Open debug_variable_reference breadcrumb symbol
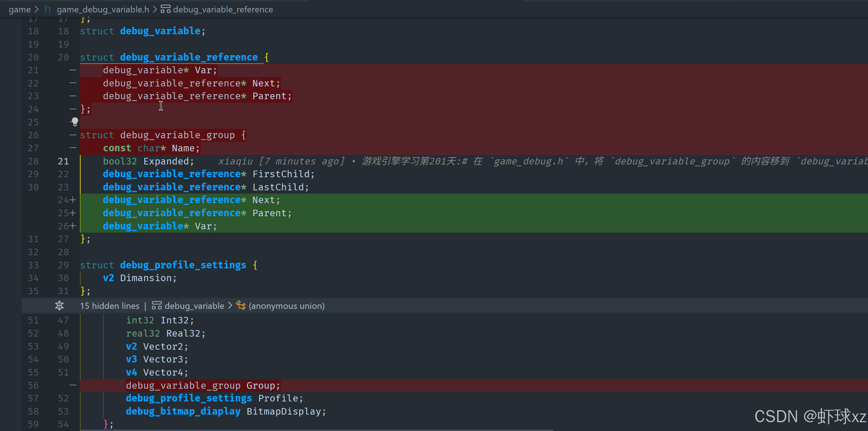The height and width of the screenshot is (431, 868). pos(223,9)
